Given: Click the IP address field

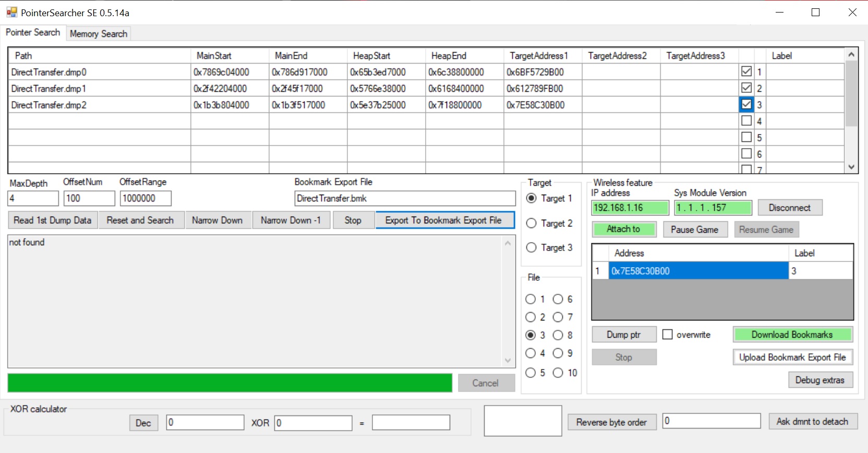Looking at the screenshot, I should 630,208.
